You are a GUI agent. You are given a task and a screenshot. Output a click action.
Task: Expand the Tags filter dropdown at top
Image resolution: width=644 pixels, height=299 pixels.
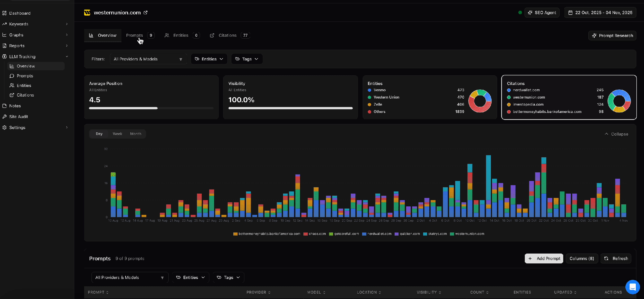coord(247,59)
